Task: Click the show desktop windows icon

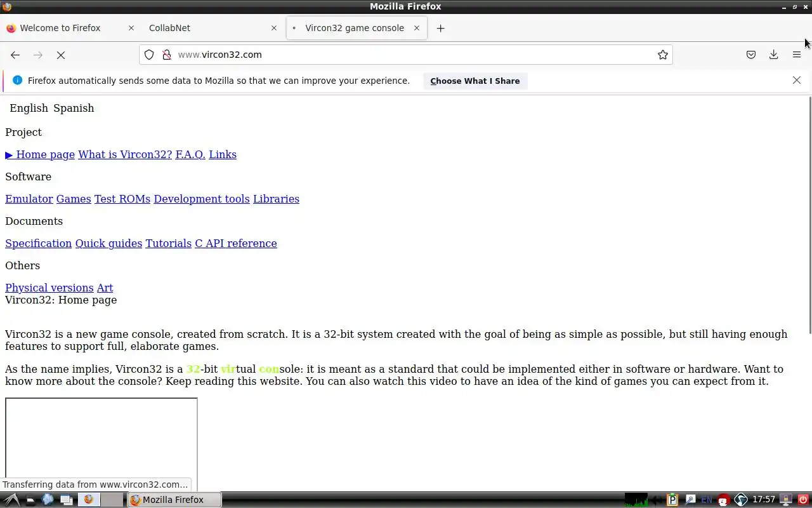Action: point(66,500)
